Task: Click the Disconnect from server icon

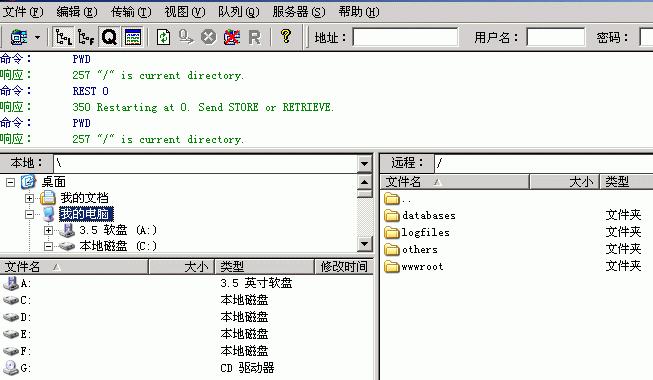Action: point(232,38)
